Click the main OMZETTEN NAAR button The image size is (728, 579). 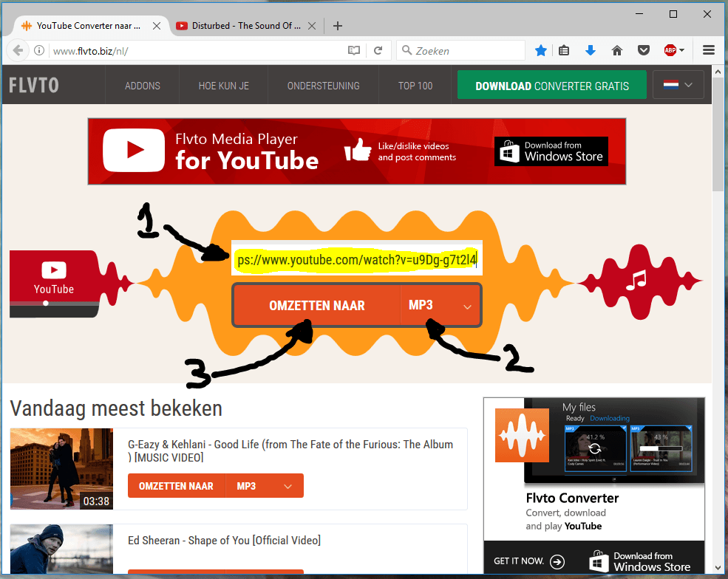(316, 305)
